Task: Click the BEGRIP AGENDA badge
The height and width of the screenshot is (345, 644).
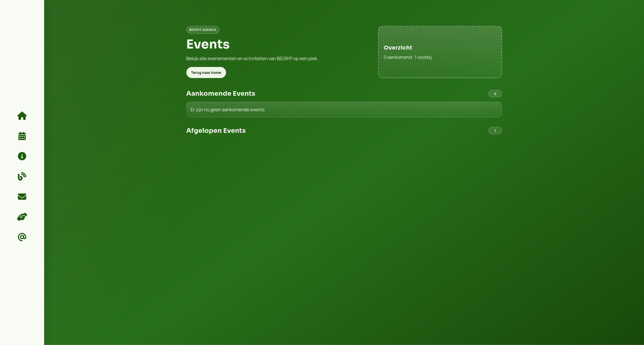Action: coord(203,30)
